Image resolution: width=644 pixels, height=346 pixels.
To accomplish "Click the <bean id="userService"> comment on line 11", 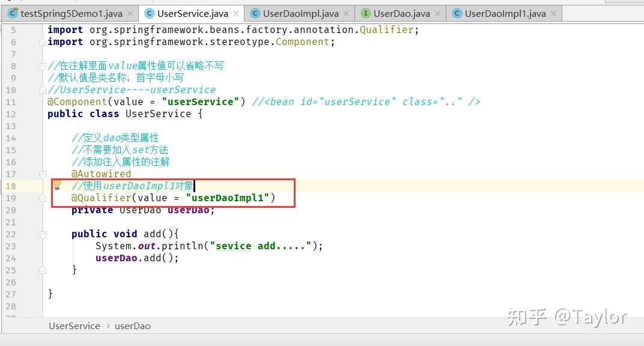I will tap(365, 102).
